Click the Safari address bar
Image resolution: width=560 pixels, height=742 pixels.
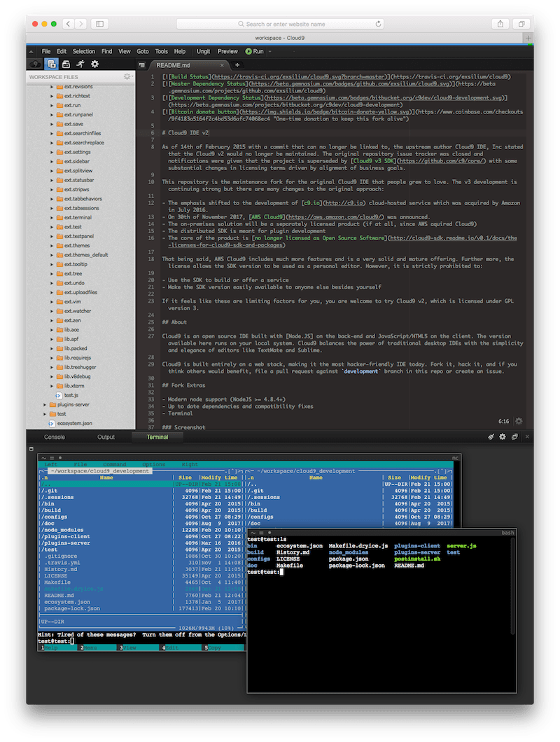(x=280, y=24)
